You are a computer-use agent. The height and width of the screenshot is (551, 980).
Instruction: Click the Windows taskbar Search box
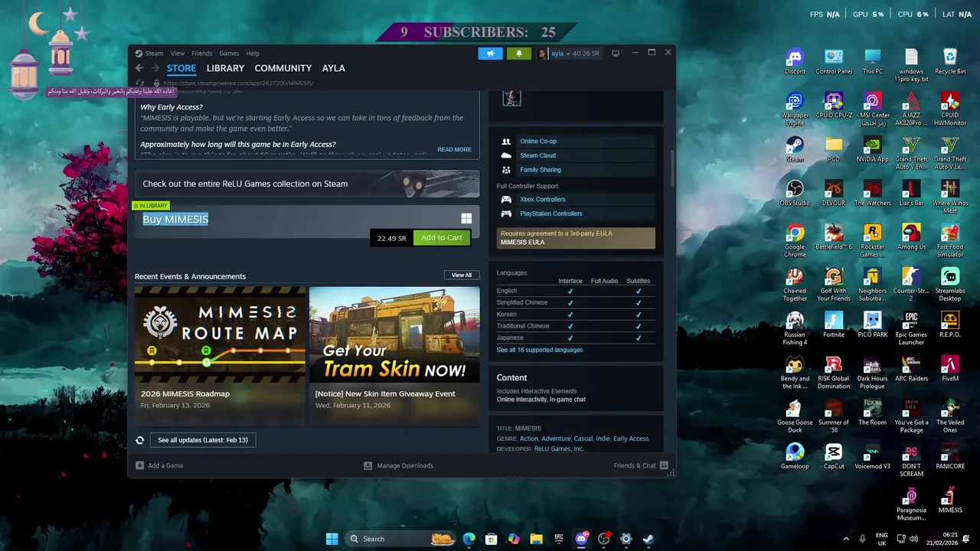(400, 539)
